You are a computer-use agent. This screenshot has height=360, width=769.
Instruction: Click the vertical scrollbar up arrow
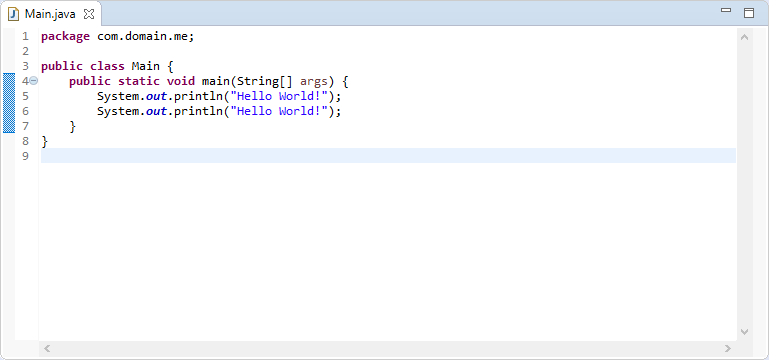tap(744, 37)
